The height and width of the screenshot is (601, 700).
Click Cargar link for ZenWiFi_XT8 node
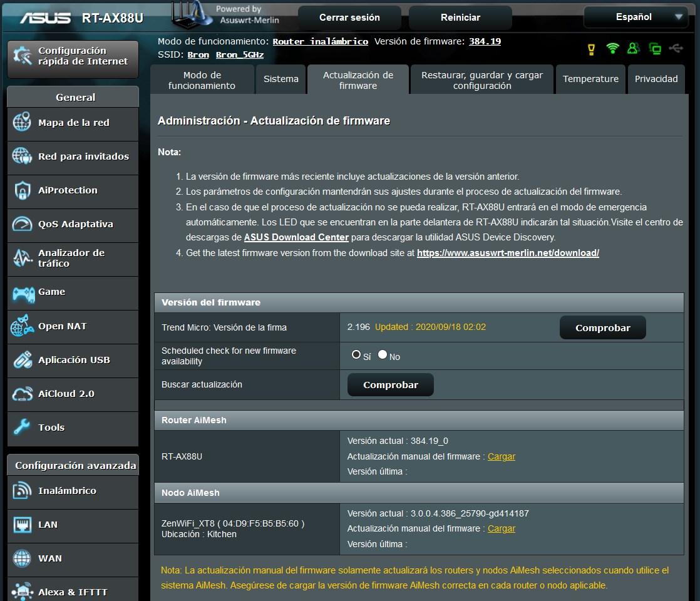tap(502, 528)
